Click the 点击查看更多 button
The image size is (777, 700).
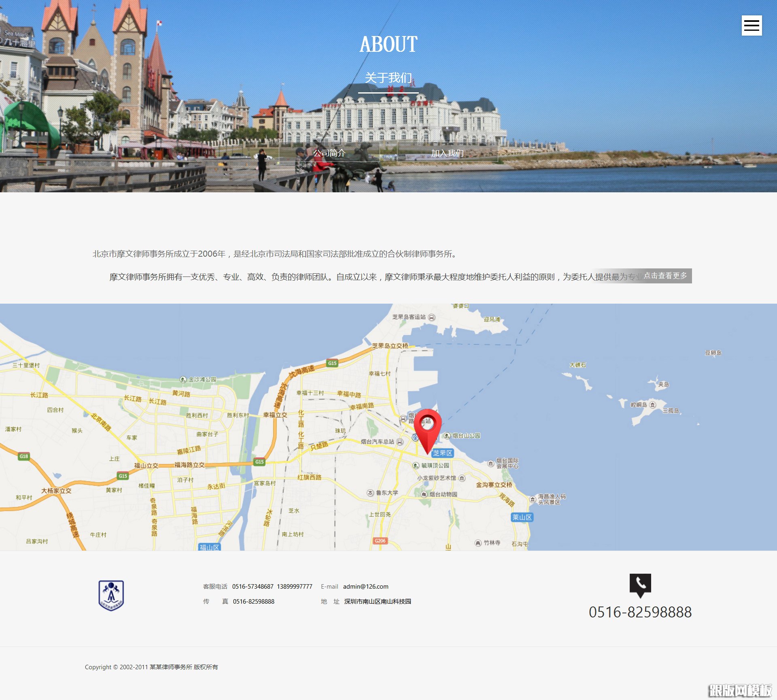point(665,276)
